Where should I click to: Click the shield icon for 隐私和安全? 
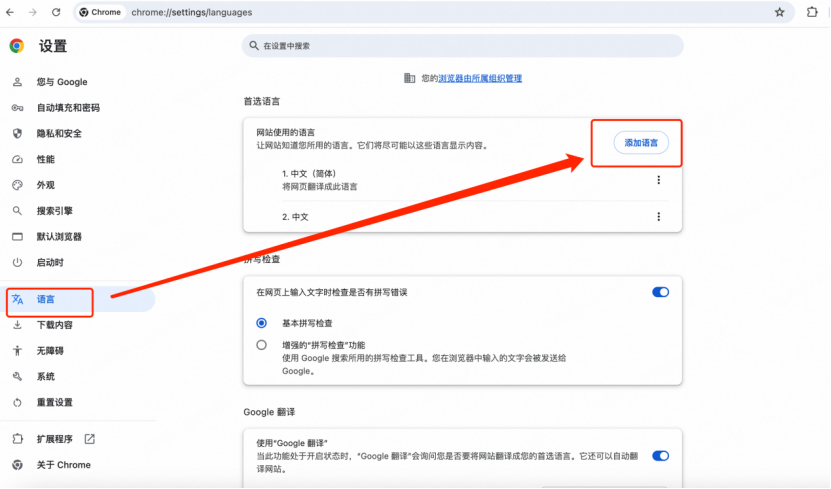(17, 134)
